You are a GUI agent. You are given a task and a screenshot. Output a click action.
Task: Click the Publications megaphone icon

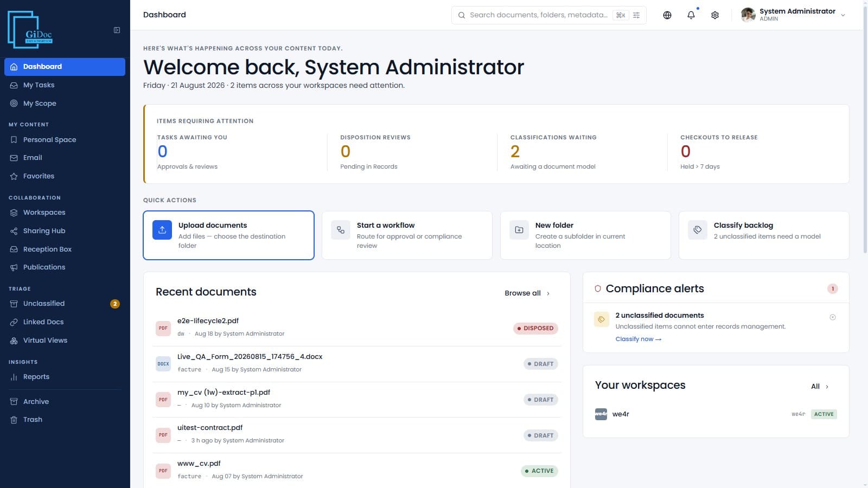pyautogui.click(x=14, y=267)
